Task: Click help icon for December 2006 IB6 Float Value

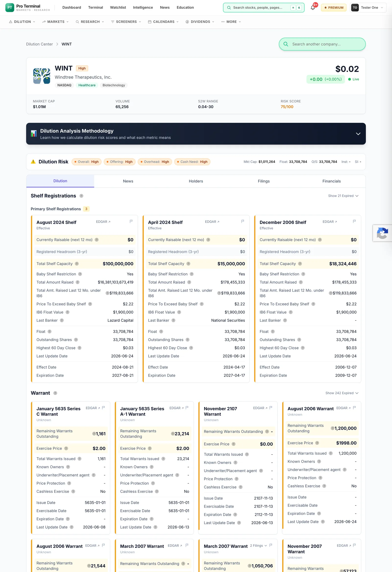Action: [291, 312]
